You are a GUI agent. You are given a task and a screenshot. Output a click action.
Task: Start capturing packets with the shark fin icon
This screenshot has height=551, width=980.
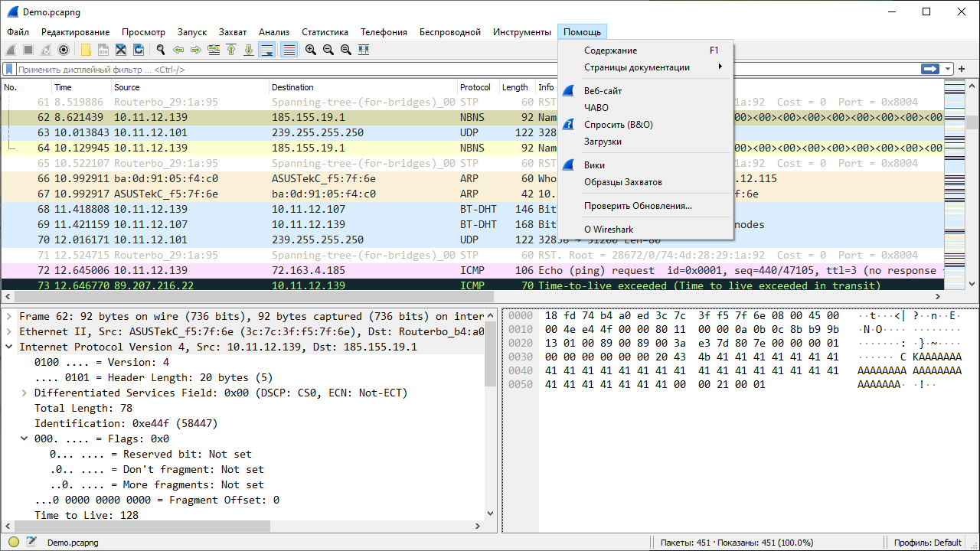[x=11, y=50]
